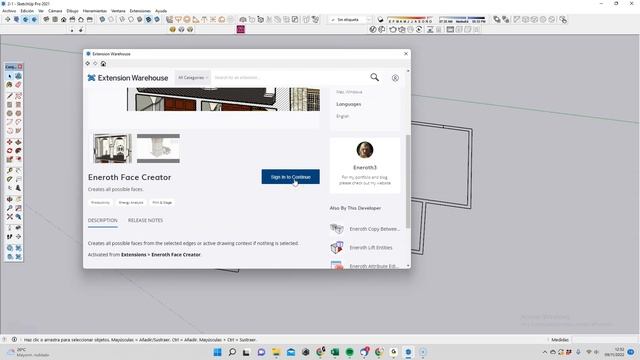The image size is (640, 360).
Task: Open the Extensiones menu
Action: coord(140,11)
